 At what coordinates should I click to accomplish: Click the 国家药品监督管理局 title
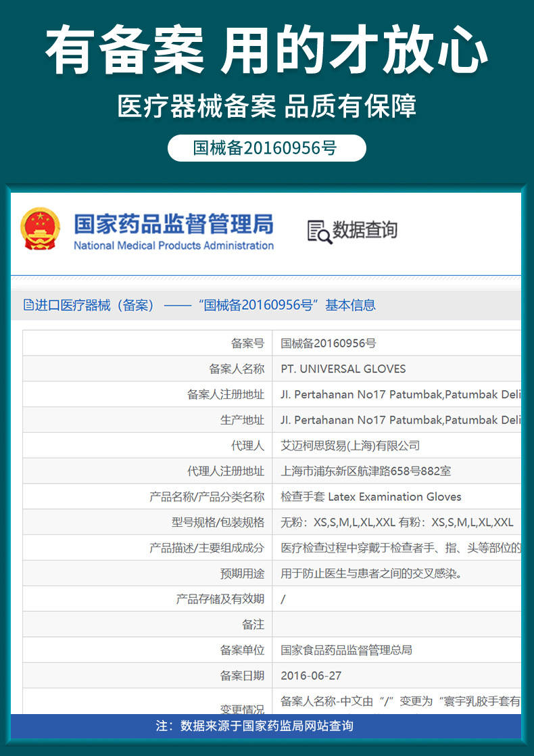click(174, 225)
